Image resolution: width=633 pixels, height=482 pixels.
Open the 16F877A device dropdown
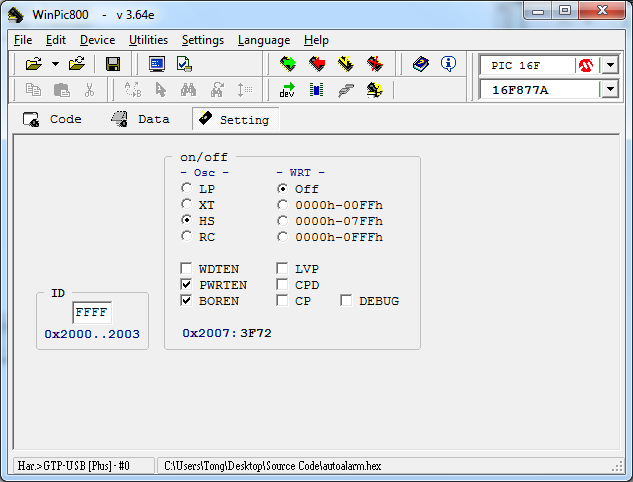[x=610, y=89]
